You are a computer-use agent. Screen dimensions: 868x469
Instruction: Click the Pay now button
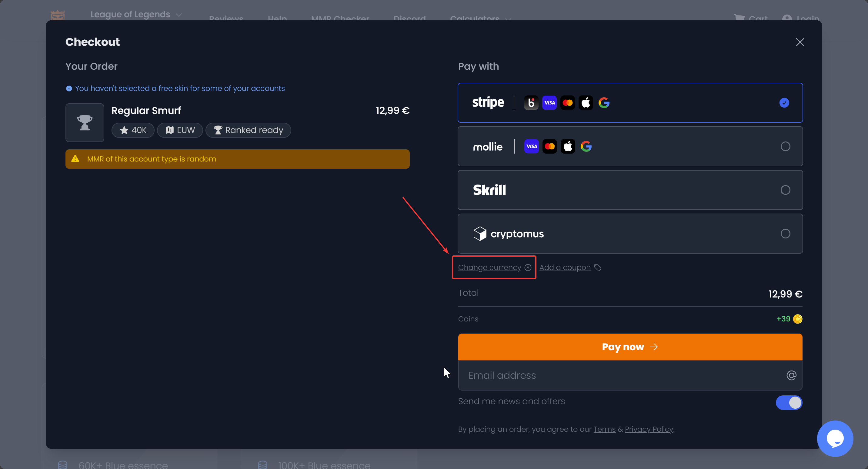click(630, 347)
